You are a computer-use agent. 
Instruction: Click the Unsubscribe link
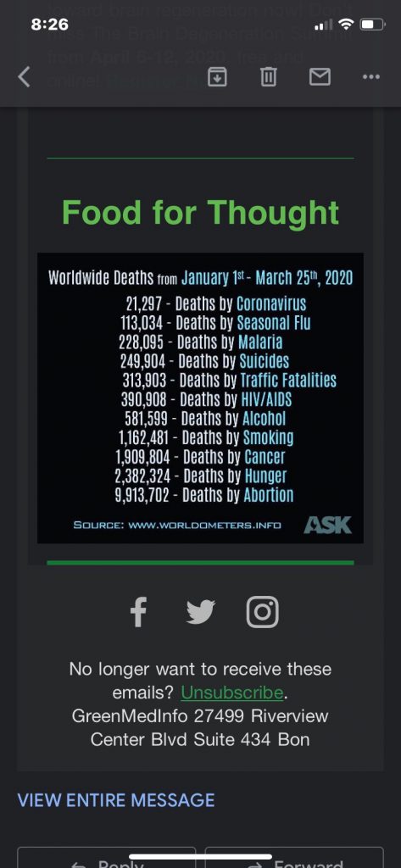click(232, 692)
